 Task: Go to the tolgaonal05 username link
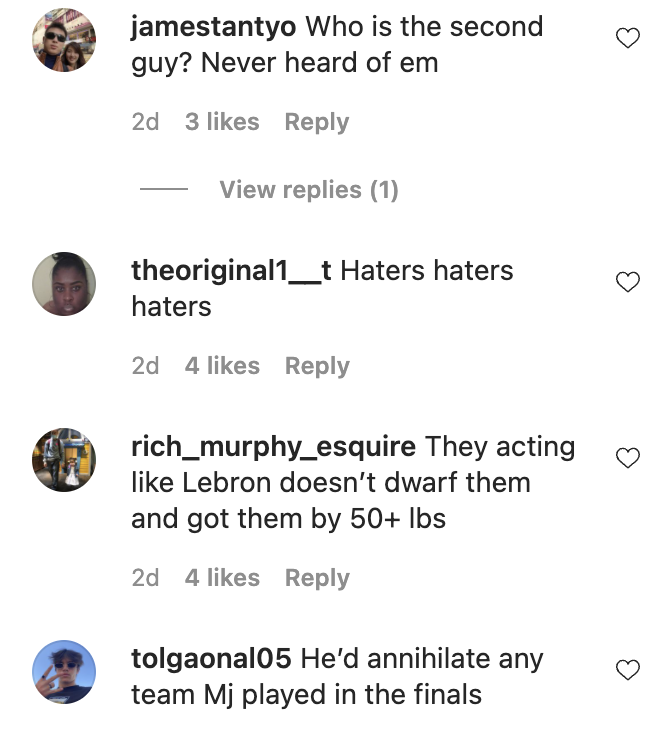(211, 659)
